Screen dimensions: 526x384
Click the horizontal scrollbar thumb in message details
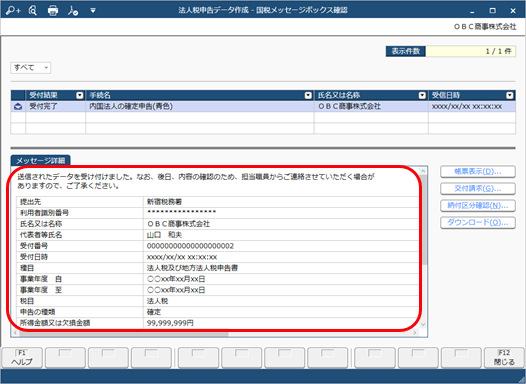(123, 333)
